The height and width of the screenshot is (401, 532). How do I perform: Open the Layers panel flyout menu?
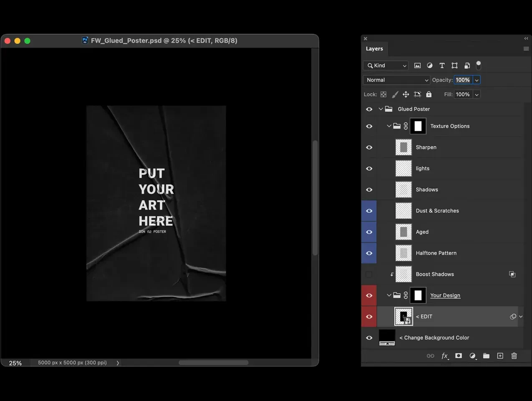tap(525, 48)
